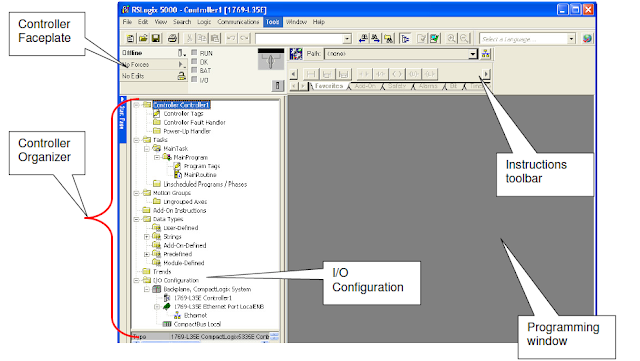
Task: Open the No Forces dropdown arrow
Action: [x=182, y=65]
